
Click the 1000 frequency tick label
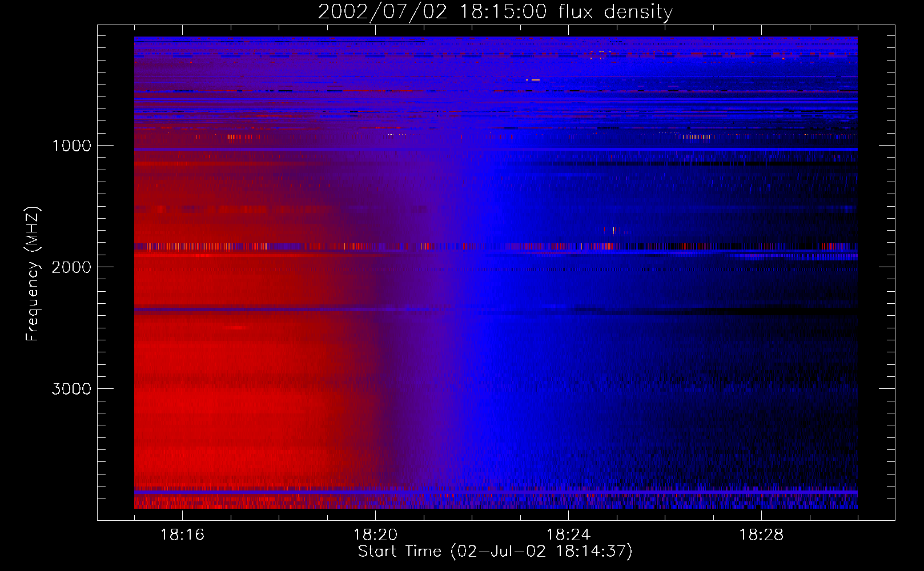coord(71,146)
